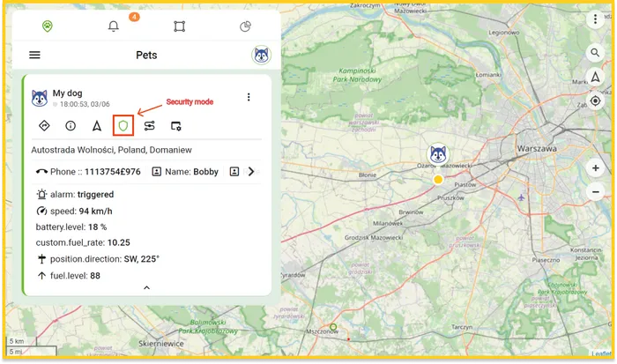Viewport: 617px width, 364px height.
Task: Click the contact card icon after Bobby
Action: pyautogui.click(x=234, y=172)
